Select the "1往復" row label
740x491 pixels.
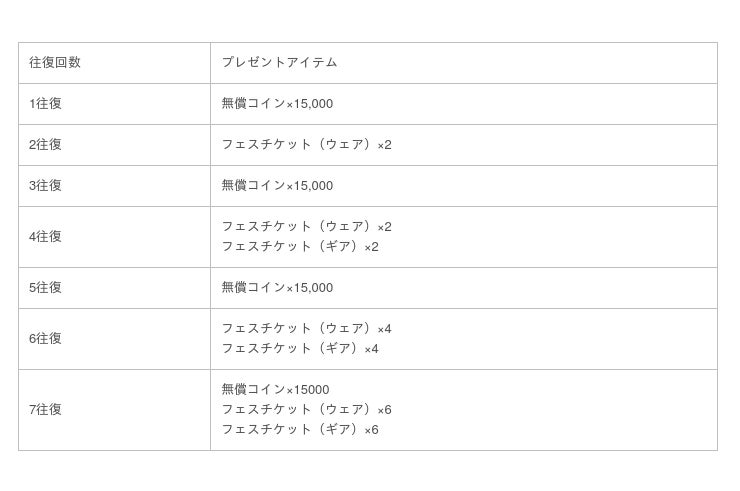tap(46, 104)
